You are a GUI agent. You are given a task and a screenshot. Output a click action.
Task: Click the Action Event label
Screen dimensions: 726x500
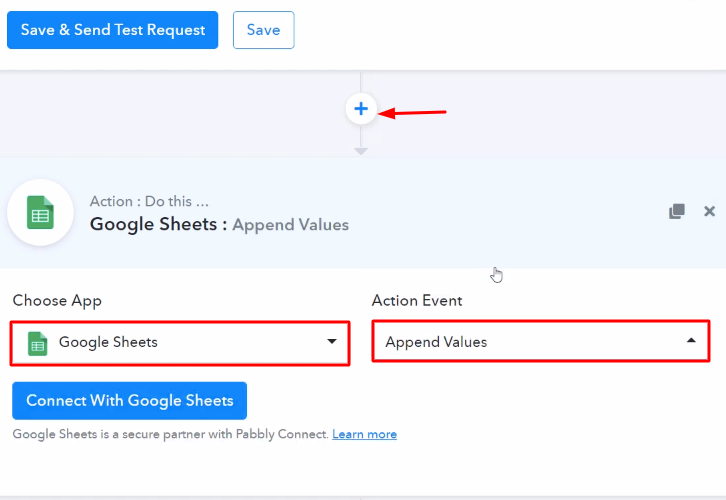click(417, 301)
